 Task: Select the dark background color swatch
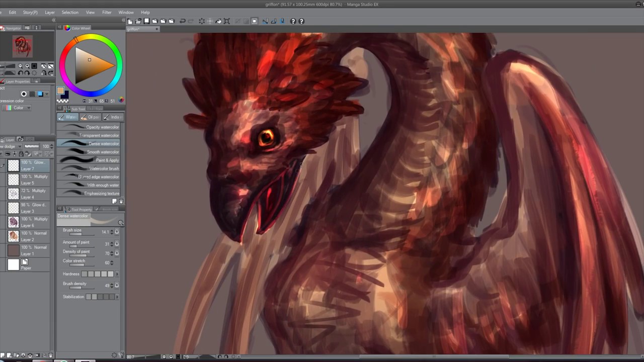click(64, 95)
